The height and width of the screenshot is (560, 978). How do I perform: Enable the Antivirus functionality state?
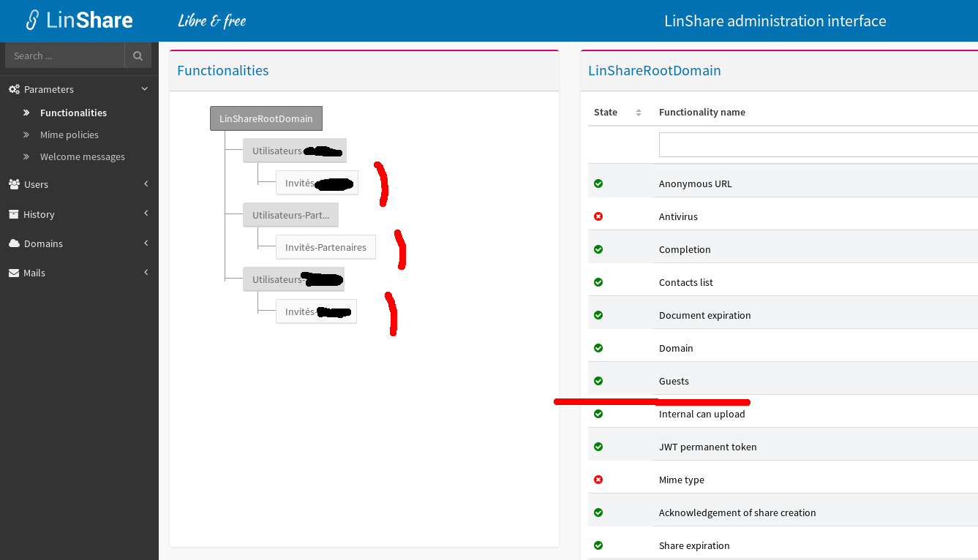click(x=598, y=216)
